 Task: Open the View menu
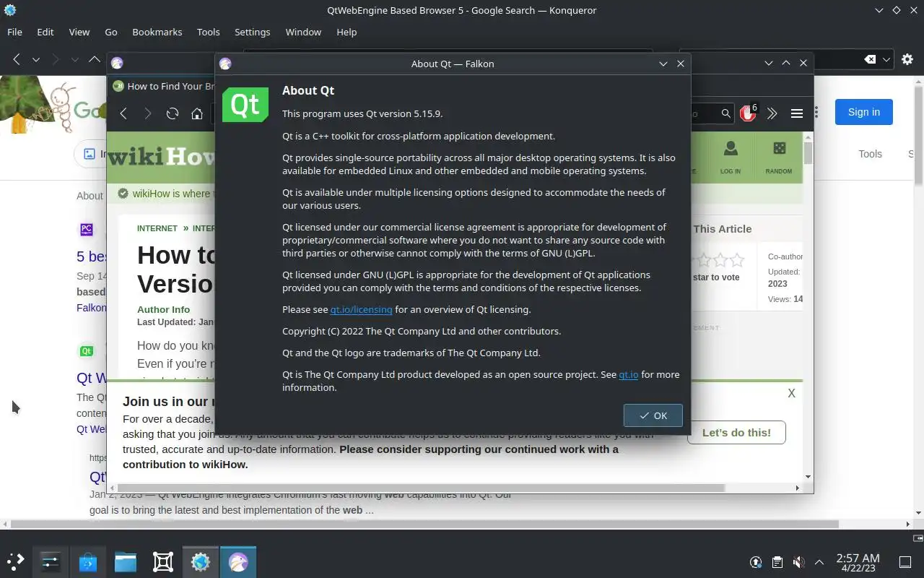pyautogui.click(x=79, y=32)
